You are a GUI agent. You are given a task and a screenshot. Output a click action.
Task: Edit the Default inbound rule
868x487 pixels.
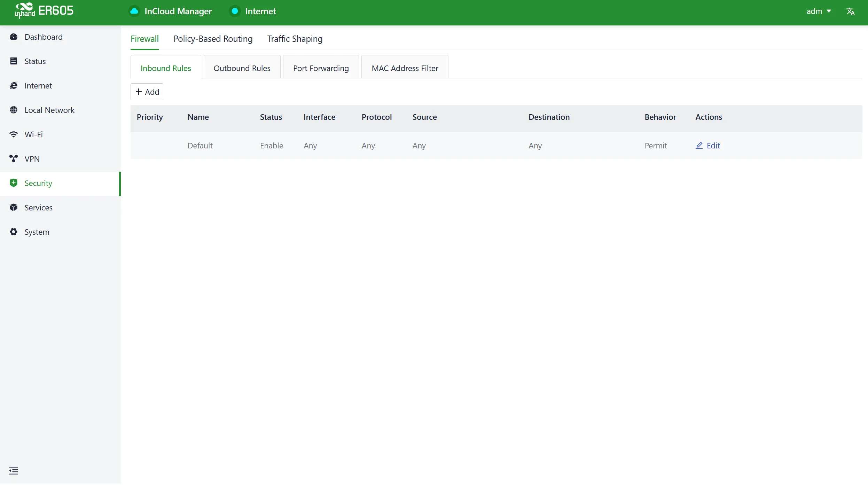708,146
